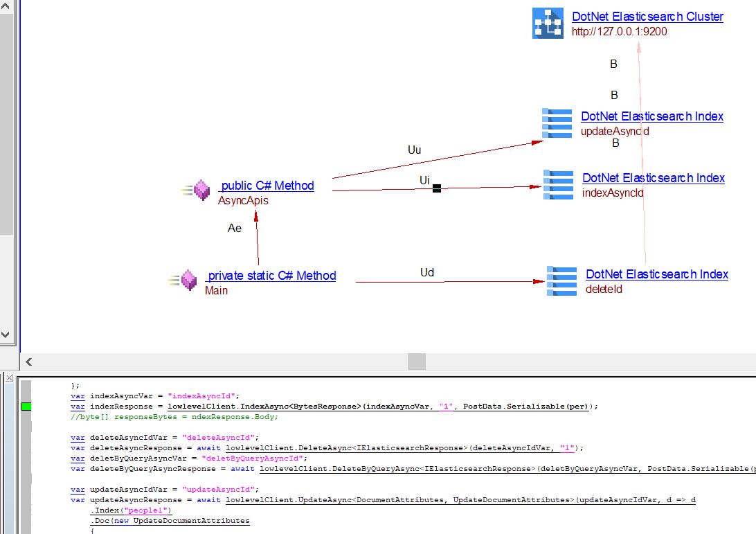This screenshot has width=756, height=534.
Task: Open the DotNet Elasticsearch Cluster link
Action: [647, 17]
